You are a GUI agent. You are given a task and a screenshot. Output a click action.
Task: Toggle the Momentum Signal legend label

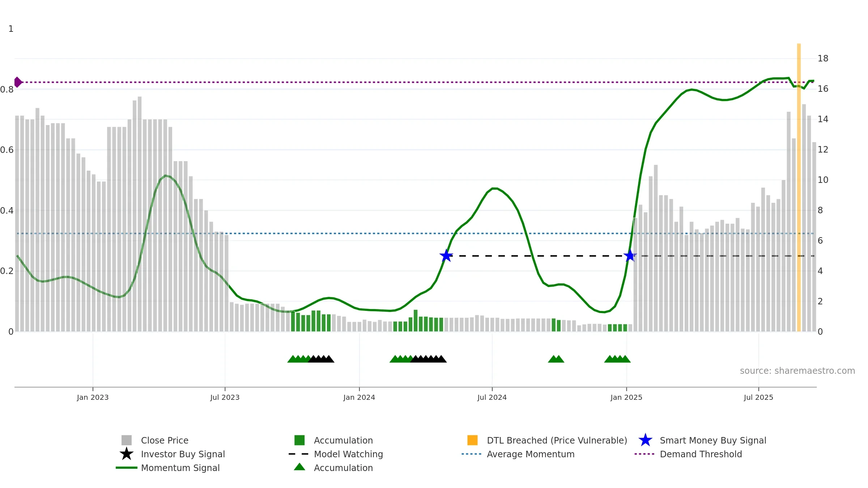(180, 468)
